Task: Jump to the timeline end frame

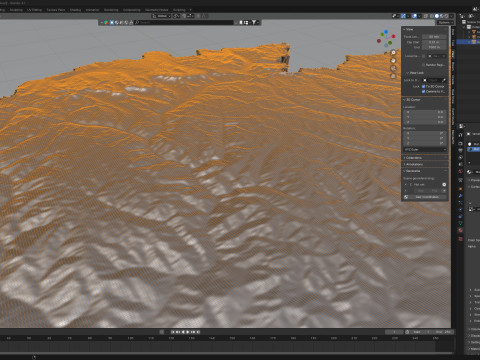Action: click(198, 332)
